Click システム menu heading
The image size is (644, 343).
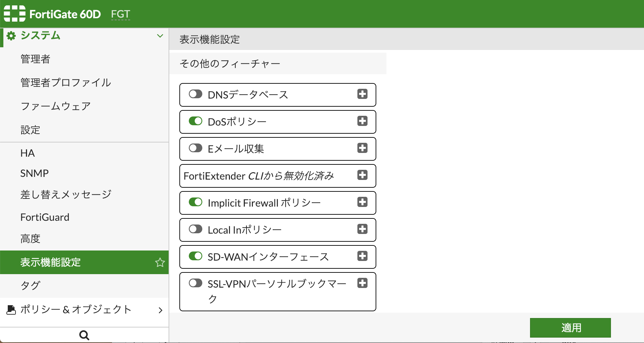[40, 35]
